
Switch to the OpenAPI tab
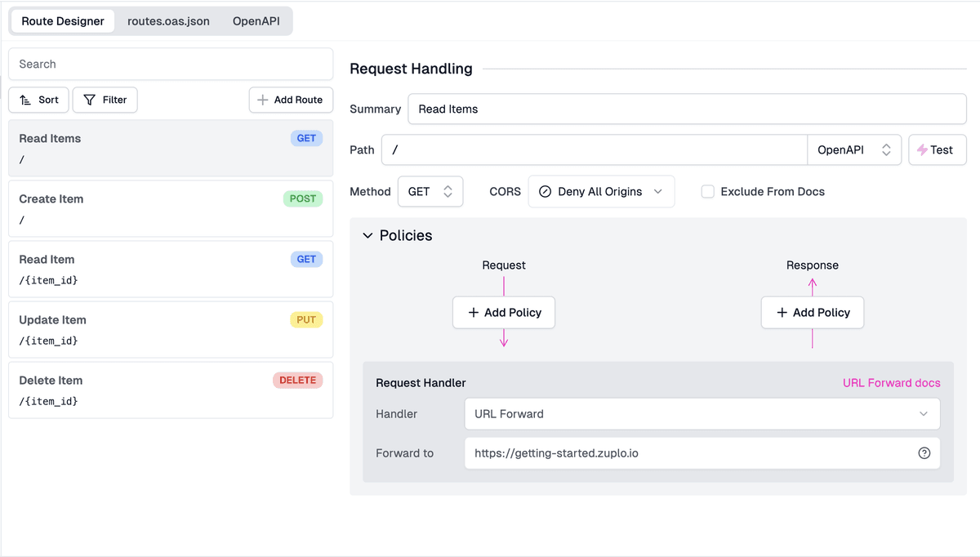click(x=256, y=21)
